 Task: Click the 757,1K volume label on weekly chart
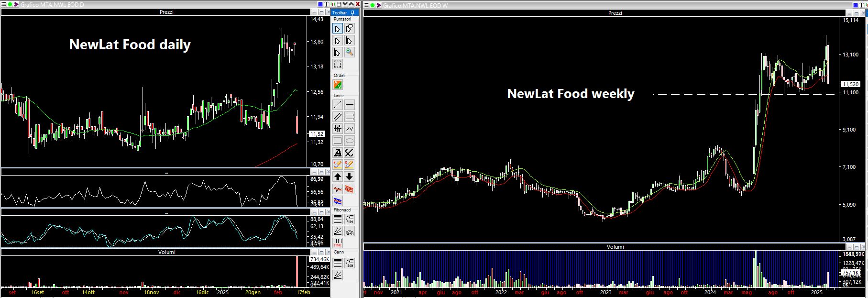click(851, 273)
